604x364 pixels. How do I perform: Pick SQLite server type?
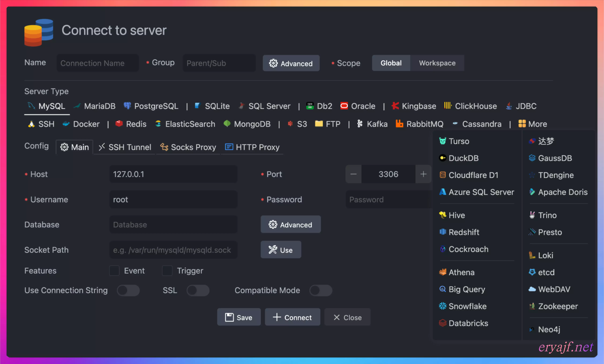tap(212, 106)
